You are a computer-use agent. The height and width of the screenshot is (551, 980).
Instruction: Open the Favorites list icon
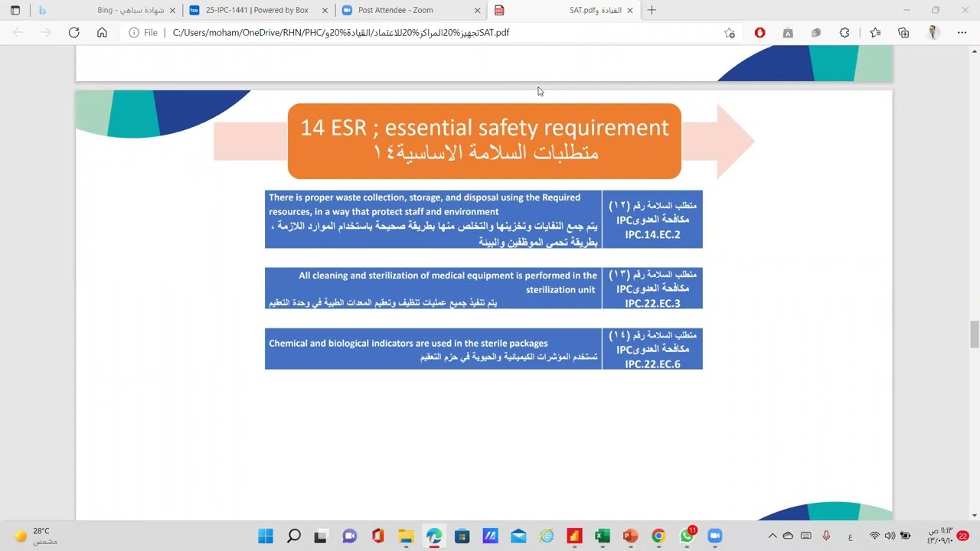[x=876, y=33]
